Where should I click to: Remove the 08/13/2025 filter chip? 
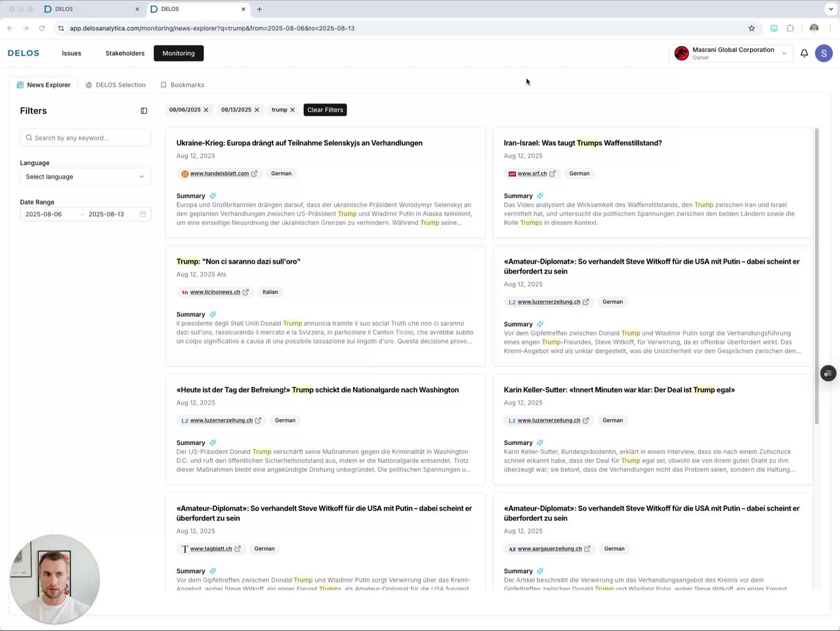257,110
